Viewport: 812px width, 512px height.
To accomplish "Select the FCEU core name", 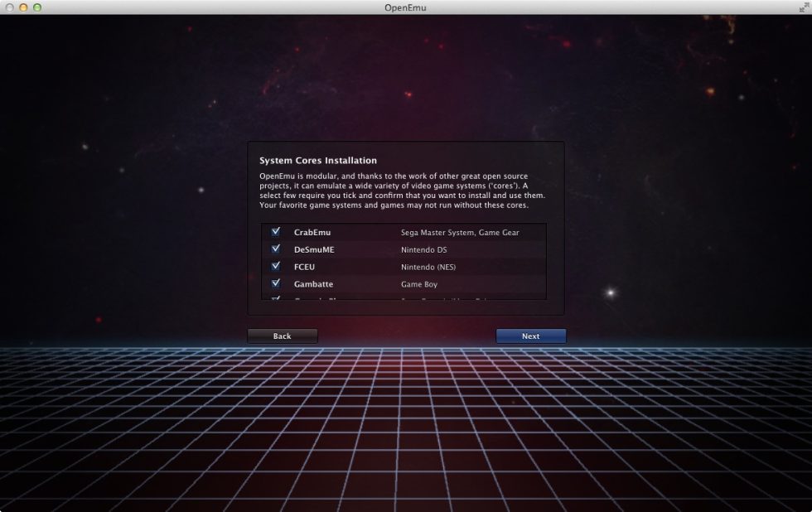I will pyautogui.click(x=305, y=267).
